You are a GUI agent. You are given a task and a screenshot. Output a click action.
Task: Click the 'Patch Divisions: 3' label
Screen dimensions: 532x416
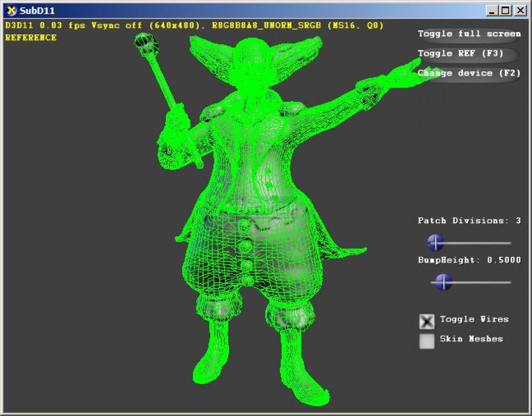[469, 221]
